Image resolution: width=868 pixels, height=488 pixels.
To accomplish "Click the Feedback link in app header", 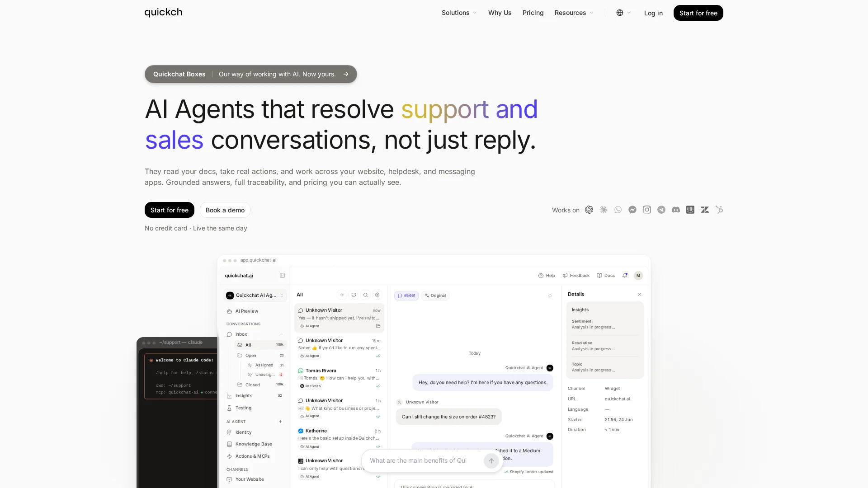I will (576, 276).
